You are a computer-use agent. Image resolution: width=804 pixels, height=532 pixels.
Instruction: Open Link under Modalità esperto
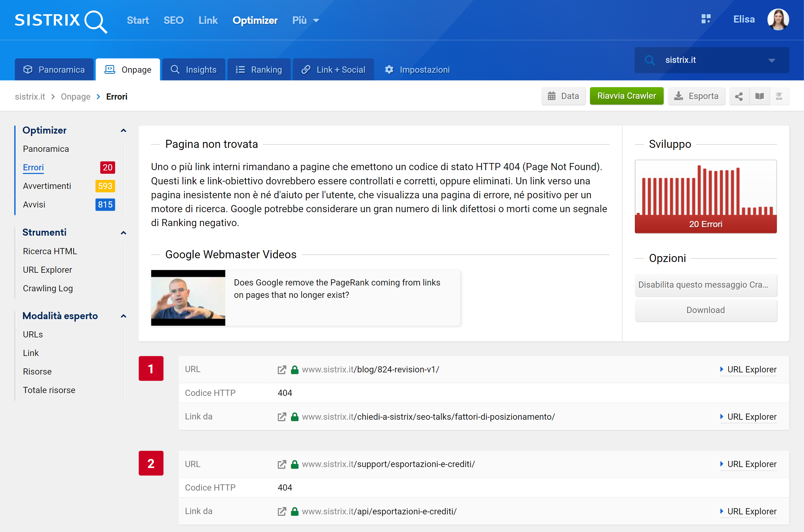click(31, 353)
